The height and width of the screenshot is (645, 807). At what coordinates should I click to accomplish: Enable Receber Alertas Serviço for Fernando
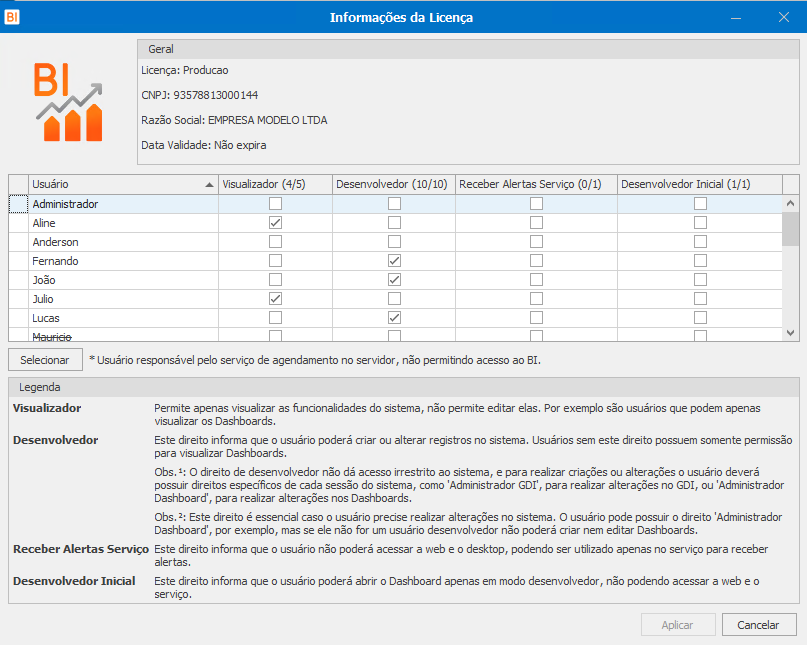536,261
